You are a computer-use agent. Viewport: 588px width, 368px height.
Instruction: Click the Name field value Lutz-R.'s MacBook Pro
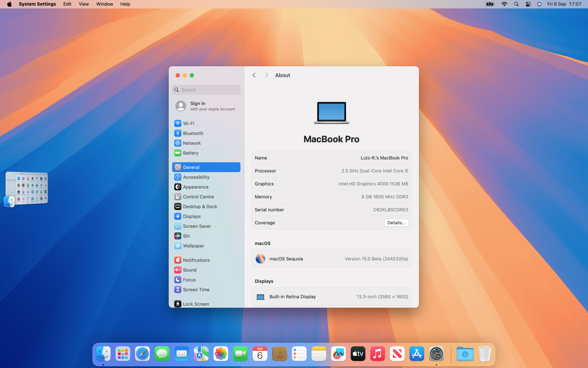(x=384, y=158)
